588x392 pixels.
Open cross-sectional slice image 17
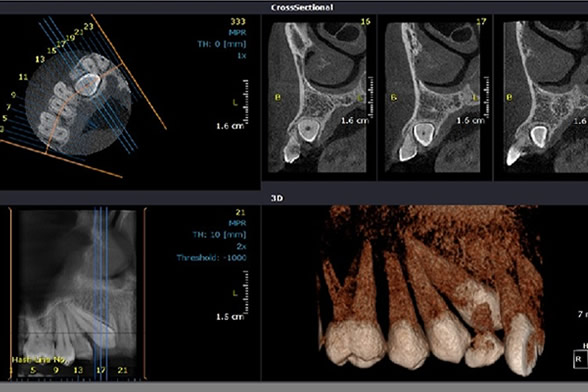pos(432,97)
